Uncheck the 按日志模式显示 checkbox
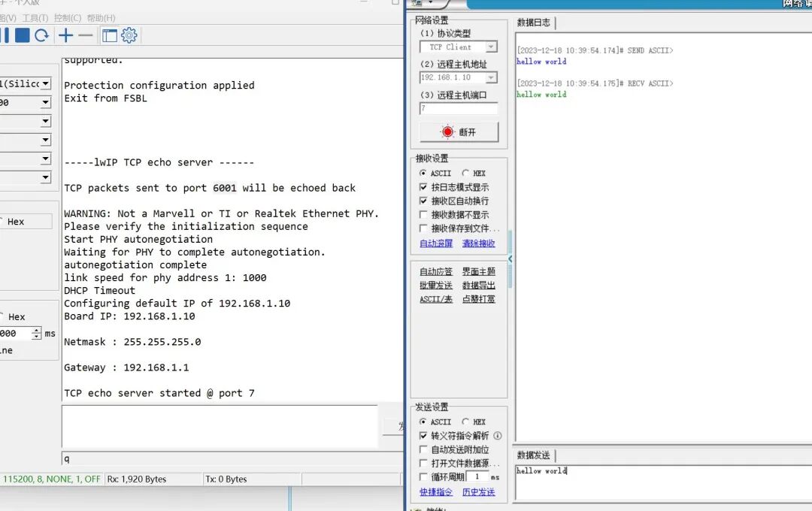 tap(424, 187)
